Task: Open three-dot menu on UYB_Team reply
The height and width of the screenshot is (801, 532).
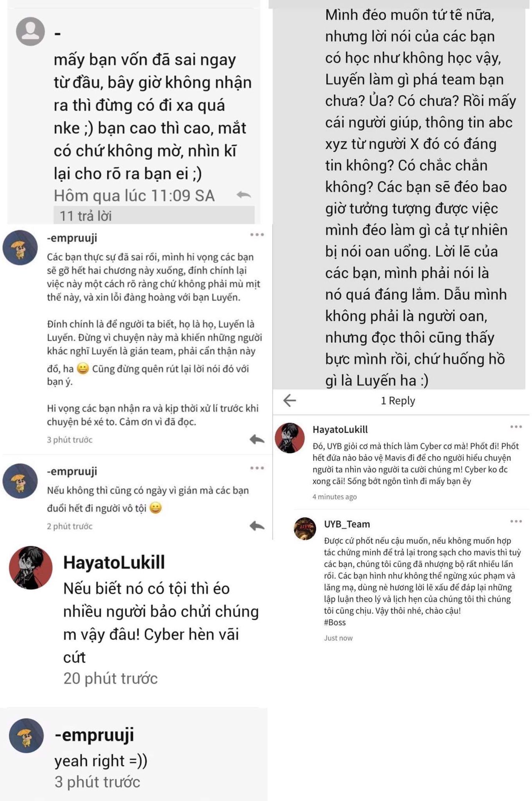Action: pos(516,521)
